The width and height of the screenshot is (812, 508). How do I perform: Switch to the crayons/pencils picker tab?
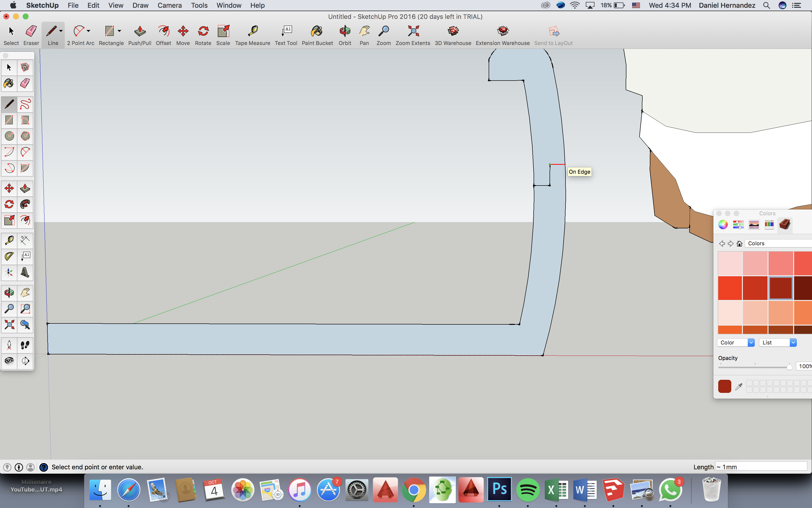pos(769,224)
